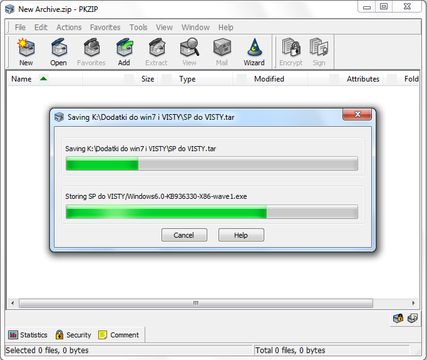
Task: Open the Help menu in menu bar
Action: [x=226, y=27]
